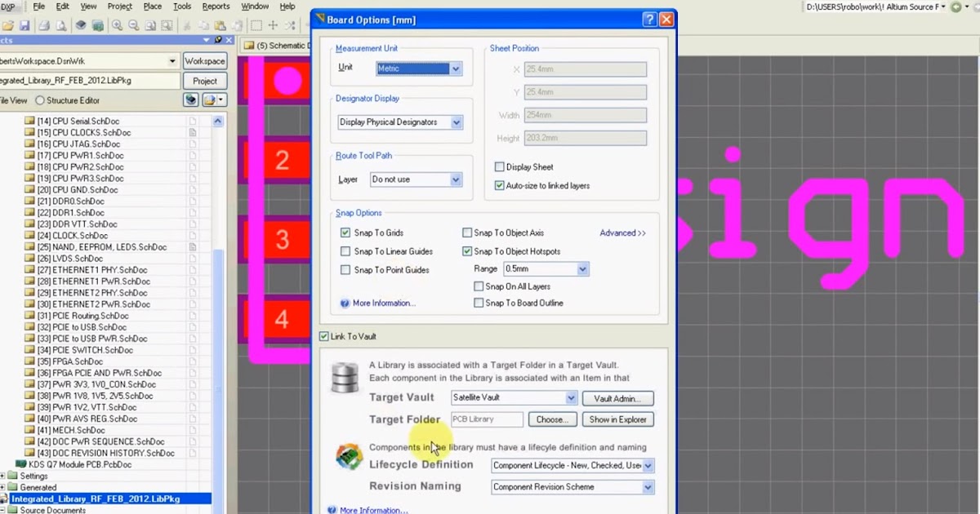The height and width of the screenshot is (514, 980).
Task: Click the open document folder icon
Action: point(7,25)
